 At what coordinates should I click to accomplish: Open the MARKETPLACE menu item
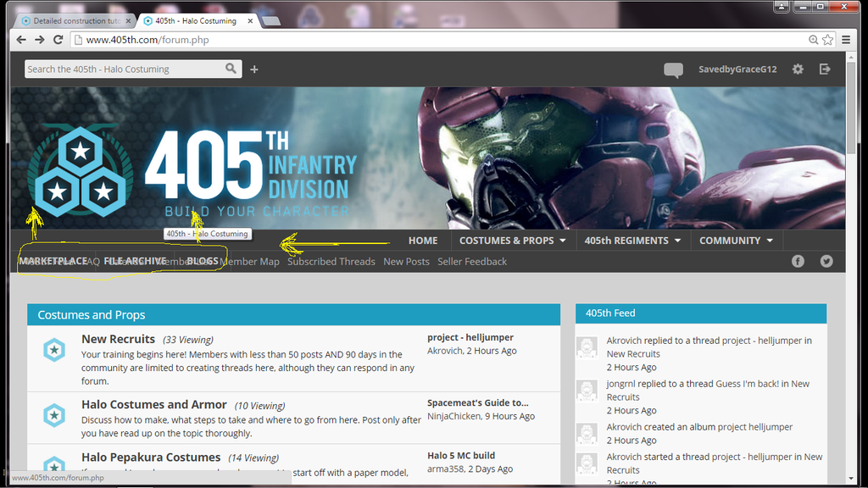point(53,261)
